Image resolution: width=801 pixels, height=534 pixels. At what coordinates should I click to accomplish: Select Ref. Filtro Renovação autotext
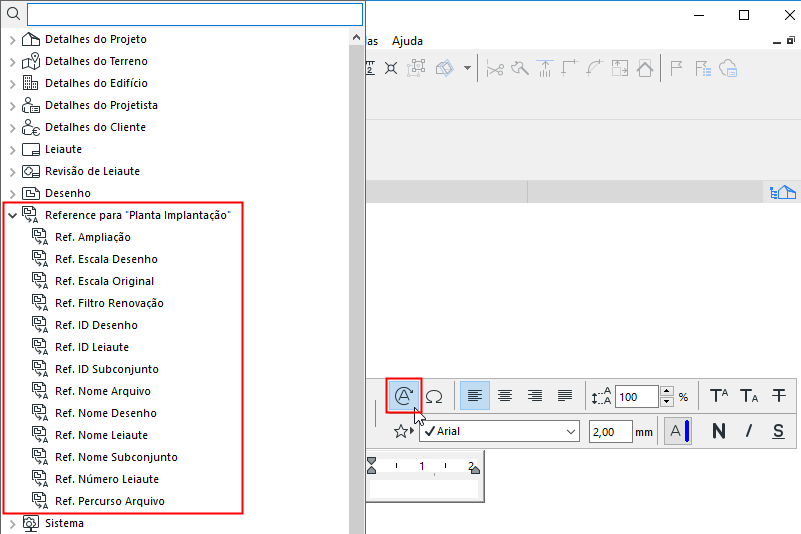coord(109,303)
